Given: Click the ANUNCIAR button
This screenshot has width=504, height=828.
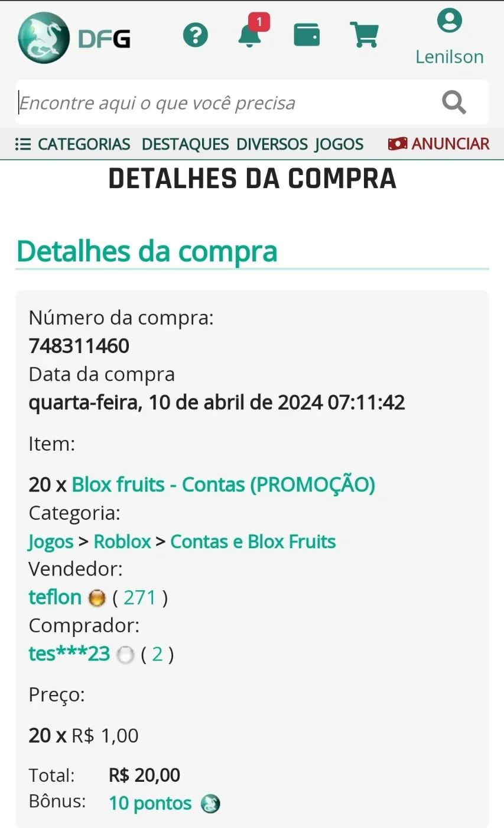Looking at the screenshot, I should coord(438,144).
